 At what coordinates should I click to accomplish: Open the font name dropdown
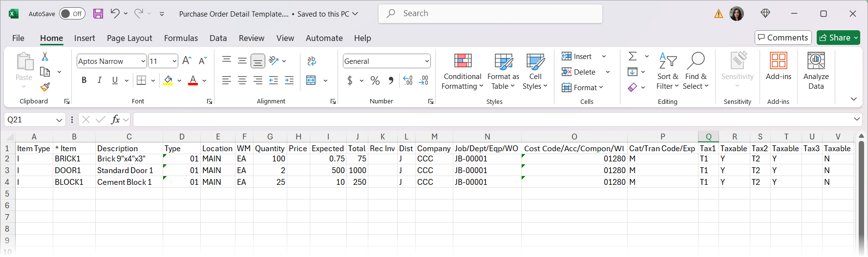[143, 61]
